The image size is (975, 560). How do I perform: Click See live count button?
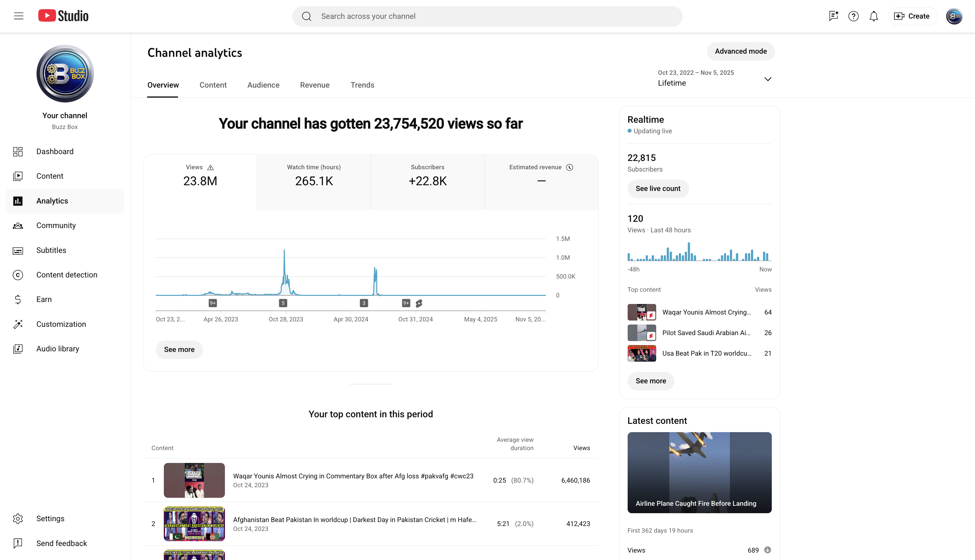(658, 188)
